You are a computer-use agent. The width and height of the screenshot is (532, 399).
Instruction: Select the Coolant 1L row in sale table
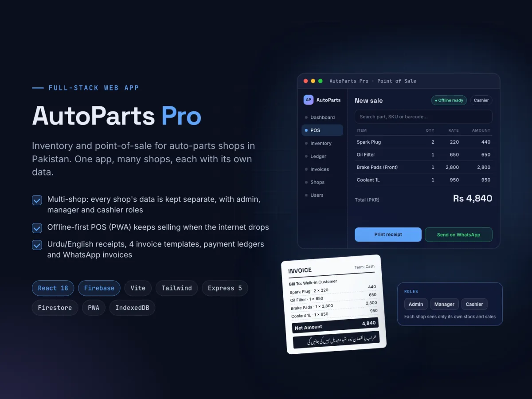pos(423,180)
